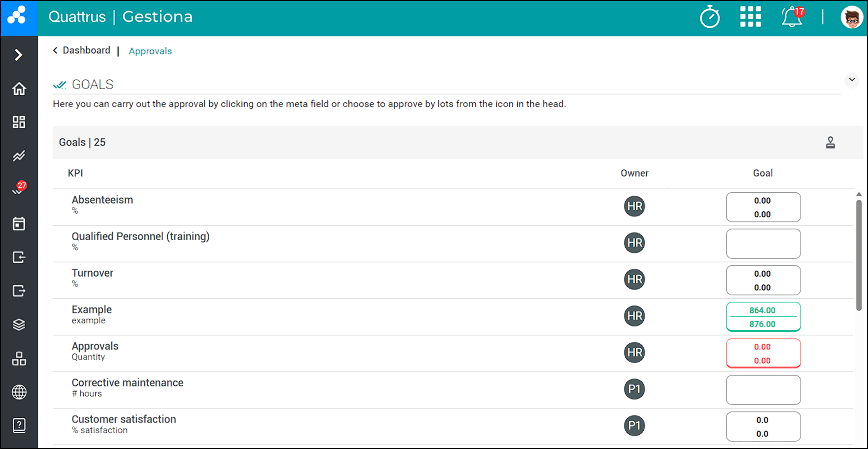Click the goals list vertical scrollbar
Viewport: 868px width, 449px height.
[859, 255]
